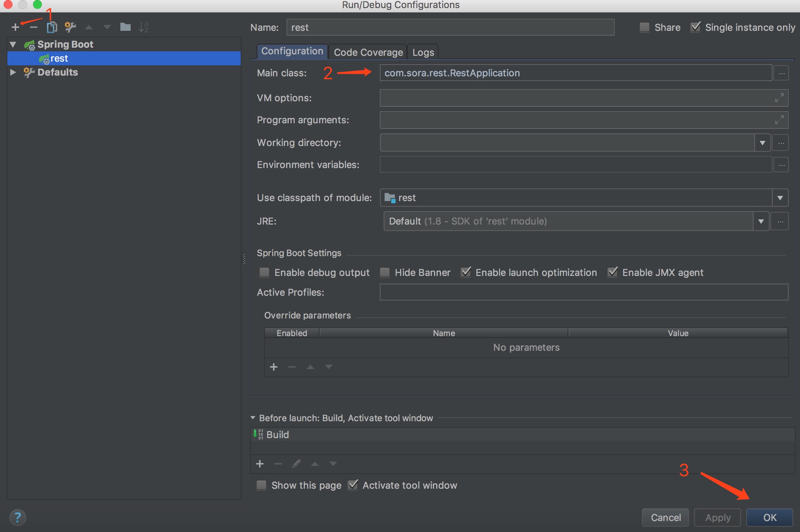
Task: Open the help question mark icon
Action: point(18,517)
